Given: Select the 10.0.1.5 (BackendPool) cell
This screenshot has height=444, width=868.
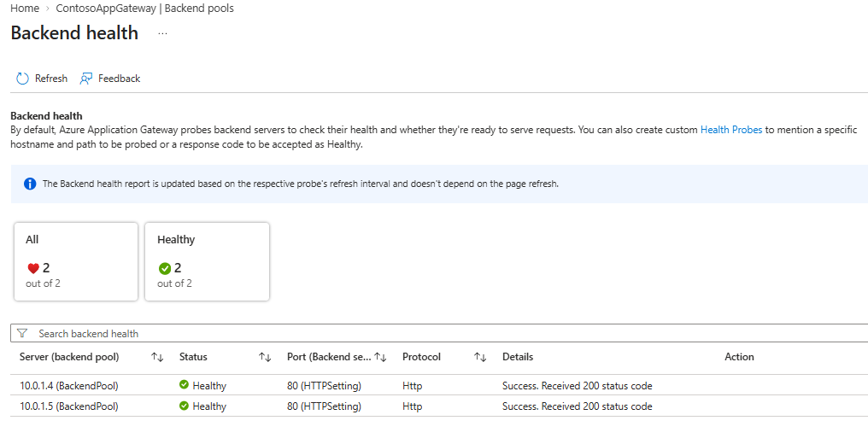Looking at the screenshot, I should click(x=69, y=406).
